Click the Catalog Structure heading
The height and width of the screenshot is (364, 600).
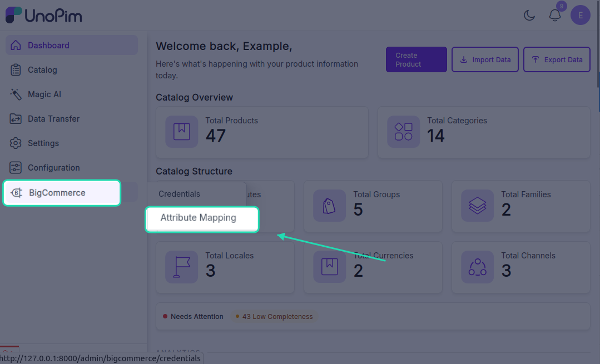pos(194,171)
